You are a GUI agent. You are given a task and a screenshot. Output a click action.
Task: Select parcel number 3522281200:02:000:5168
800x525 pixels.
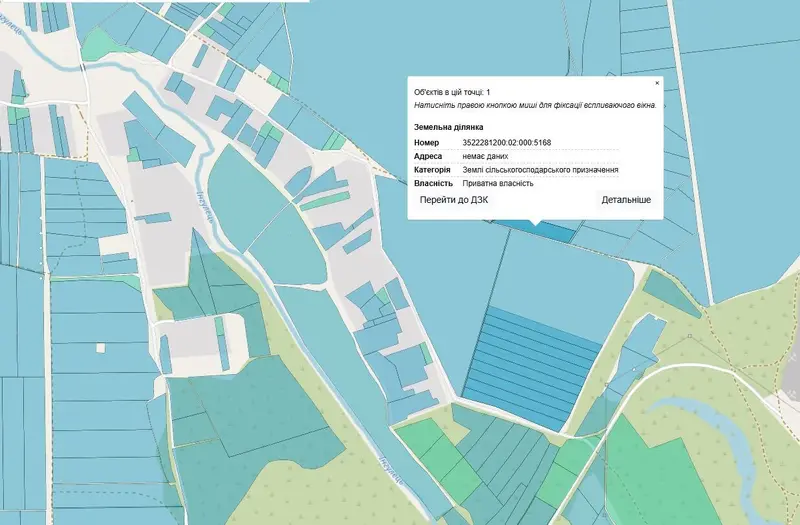pos(507,143)
